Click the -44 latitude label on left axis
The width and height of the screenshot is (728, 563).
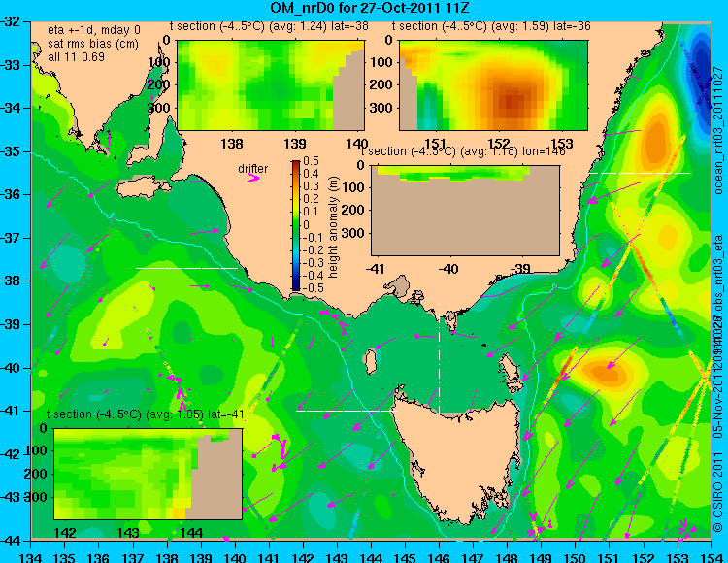tap(12, 541)
